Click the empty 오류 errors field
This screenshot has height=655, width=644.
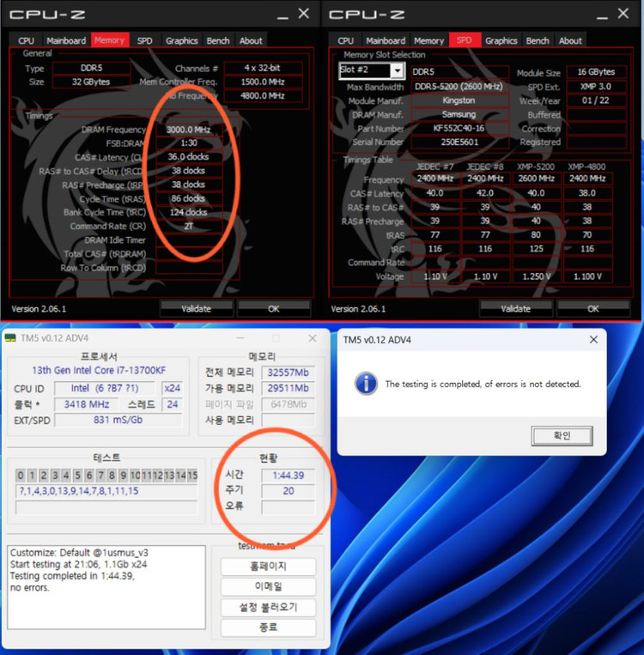pos(288,506)
